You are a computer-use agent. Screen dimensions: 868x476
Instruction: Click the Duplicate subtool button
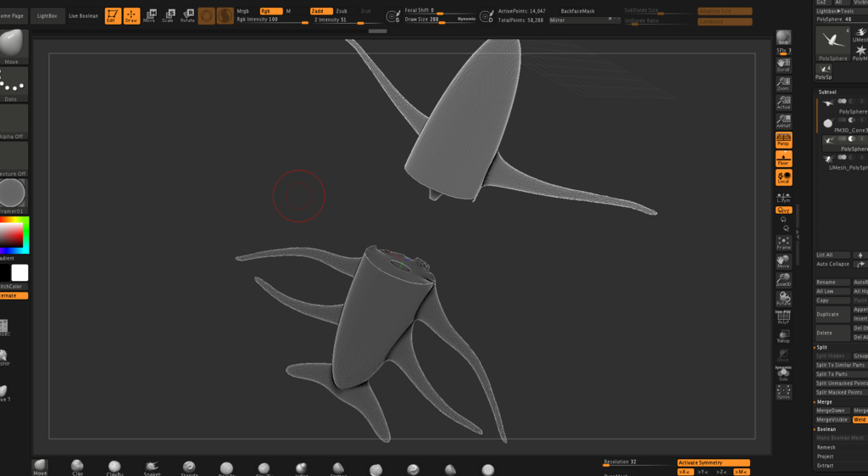[832, 314]
